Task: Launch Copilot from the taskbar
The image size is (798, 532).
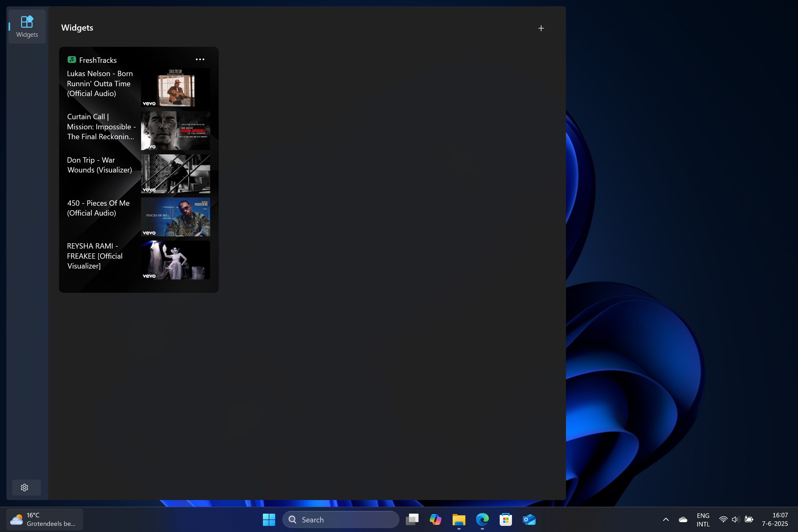Action: [x=436, y=519]
